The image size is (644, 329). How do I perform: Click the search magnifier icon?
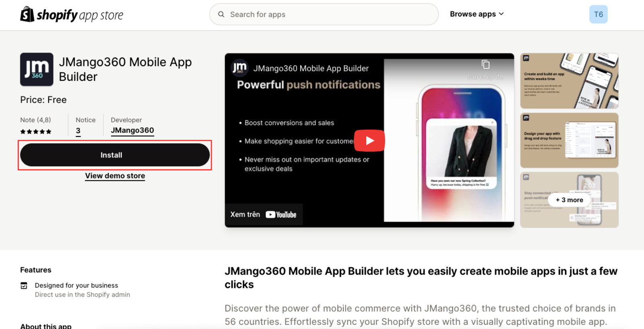coord(221,14)
